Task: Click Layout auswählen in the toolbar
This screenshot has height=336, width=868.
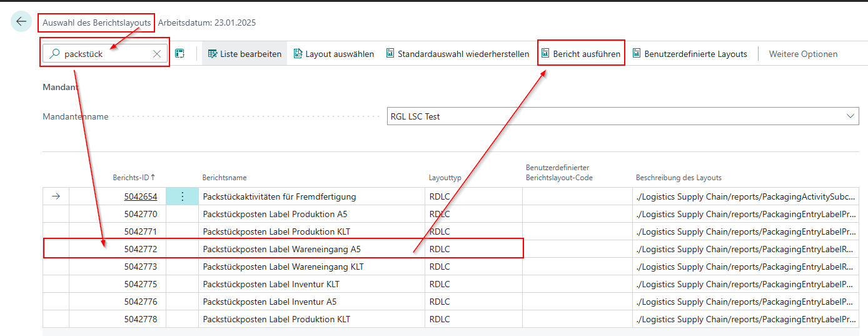Action: coord(334,54)
